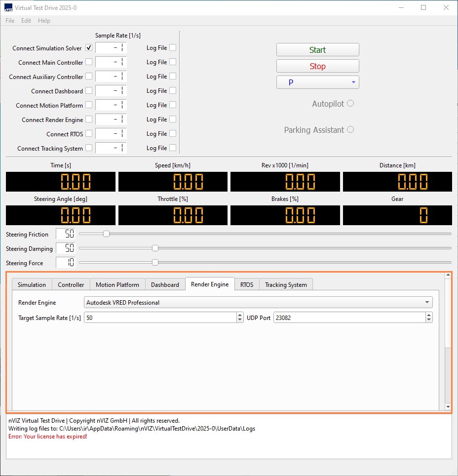Switch to the Motion Platform tab
458x476 pixels.
(x=117, y=284)
